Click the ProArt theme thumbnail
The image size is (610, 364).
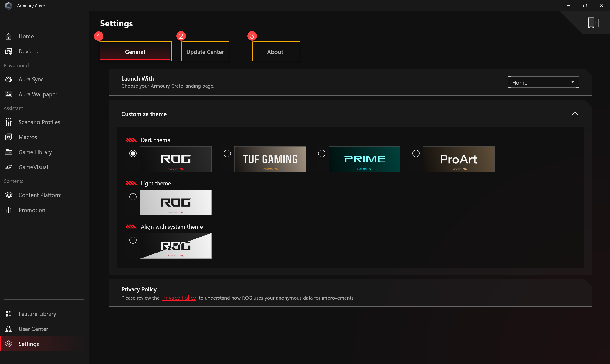click(459, 159)
